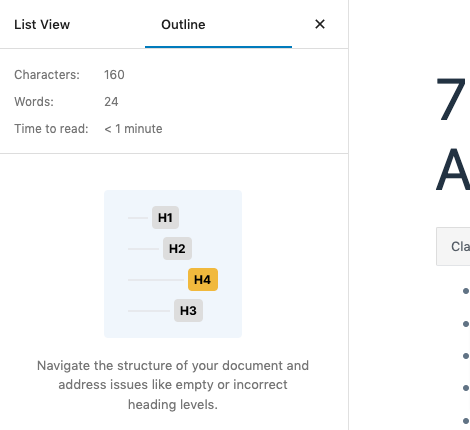Click the Words count value 24

click(111, 102)
